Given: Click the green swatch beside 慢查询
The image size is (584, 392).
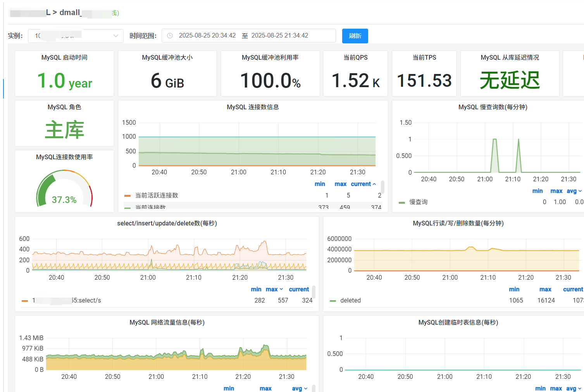Looking at the screenshot, I should (402, 202).
